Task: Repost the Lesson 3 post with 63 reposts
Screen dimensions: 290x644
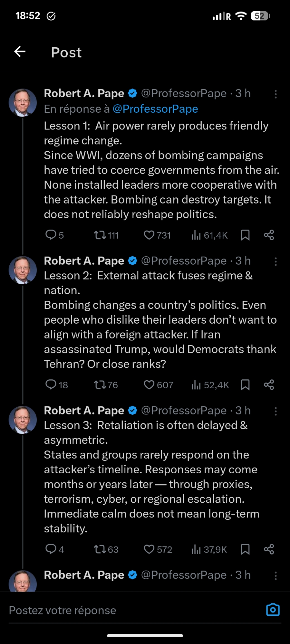Action: 100,549
